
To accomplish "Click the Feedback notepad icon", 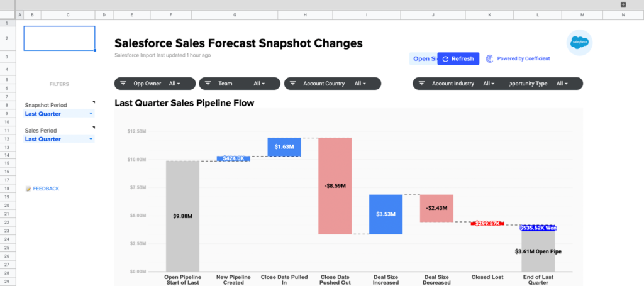I will click(x=28, y=189).
